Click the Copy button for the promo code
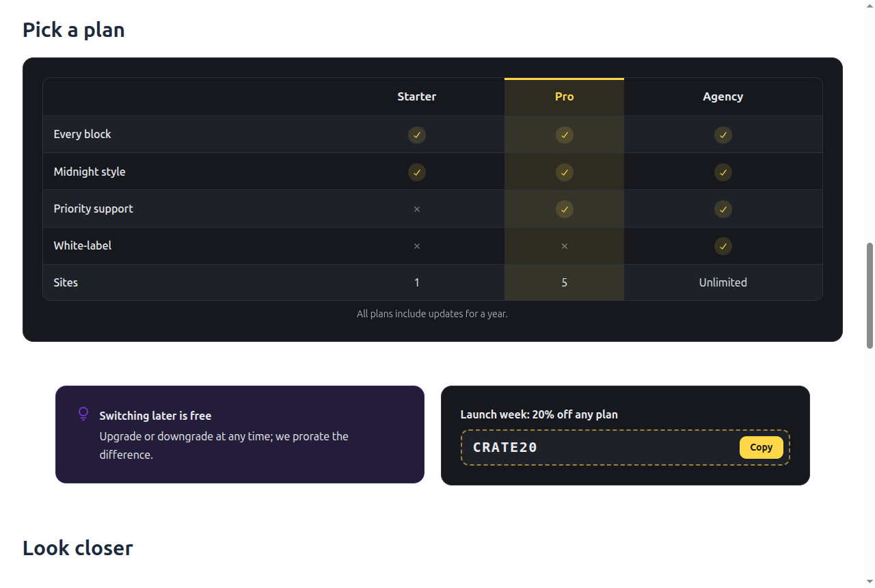 (761, 447)
